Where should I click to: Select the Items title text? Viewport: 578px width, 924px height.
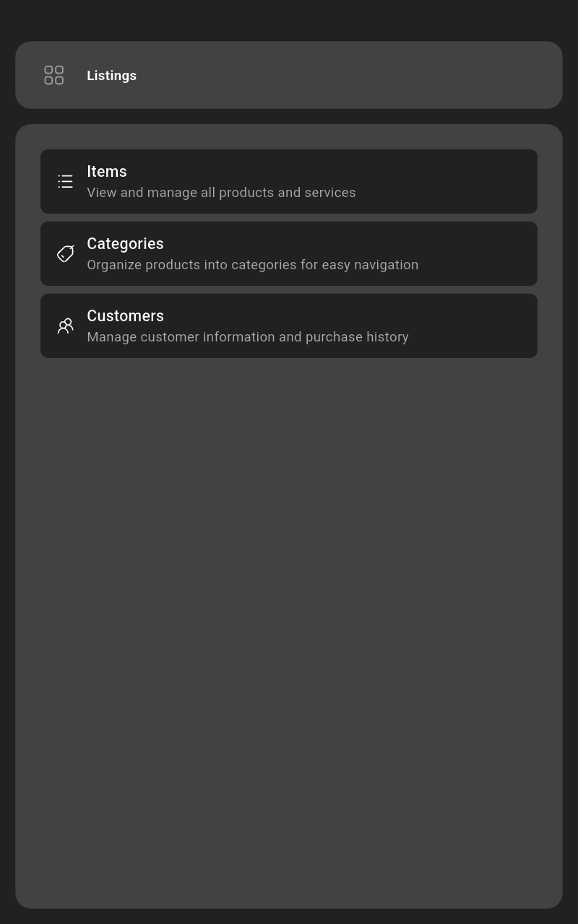[x=107, y=172]
